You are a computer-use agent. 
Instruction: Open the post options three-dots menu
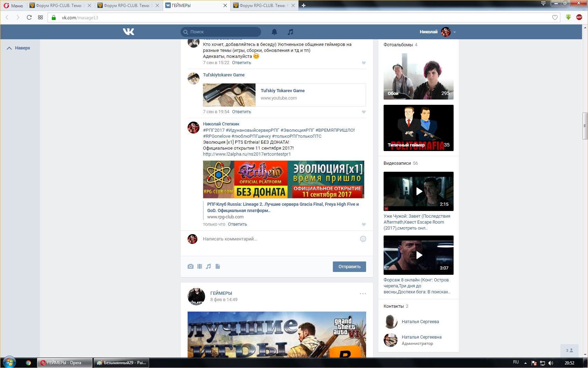tap(363, 294)
